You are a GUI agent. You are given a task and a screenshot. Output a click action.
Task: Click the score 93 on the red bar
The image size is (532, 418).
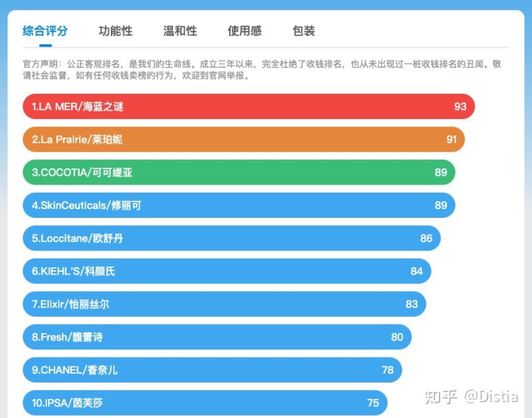click(460, 106)
